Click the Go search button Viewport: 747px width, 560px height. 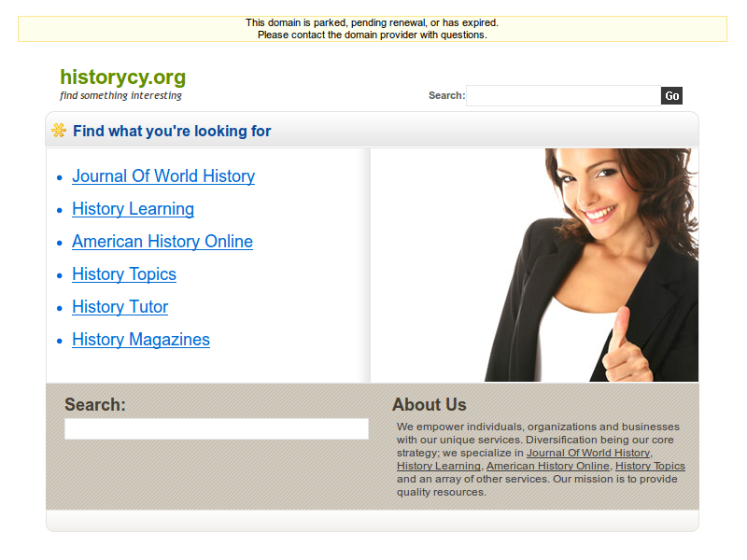click(671, 96)
